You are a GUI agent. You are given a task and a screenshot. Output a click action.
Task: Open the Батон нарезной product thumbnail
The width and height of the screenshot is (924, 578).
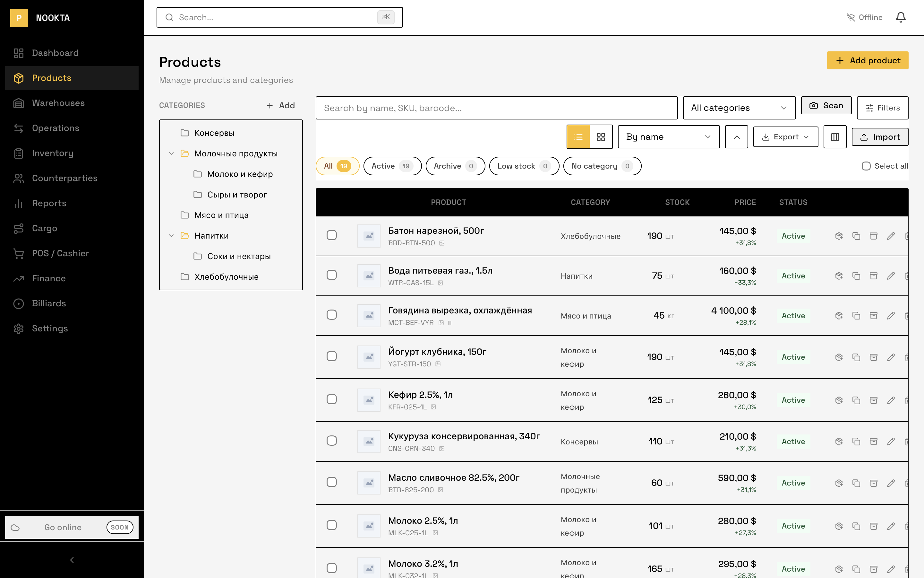(369, 236)
